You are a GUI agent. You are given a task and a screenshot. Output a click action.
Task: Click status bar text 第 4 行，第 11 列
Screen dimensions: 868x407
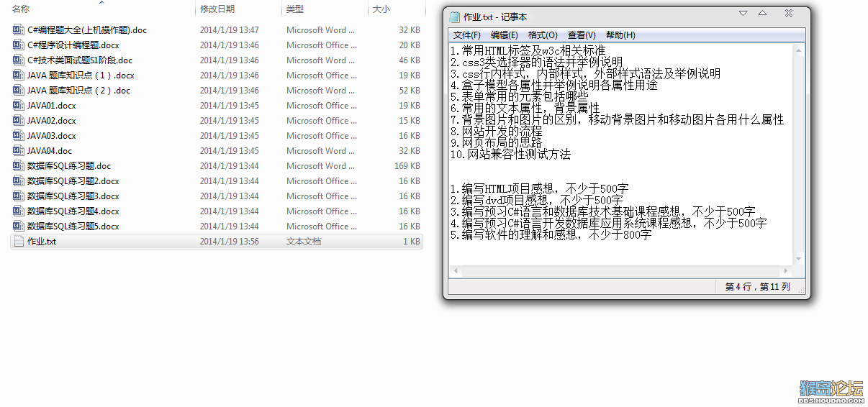pyautogui.click(x=757, y=287)
